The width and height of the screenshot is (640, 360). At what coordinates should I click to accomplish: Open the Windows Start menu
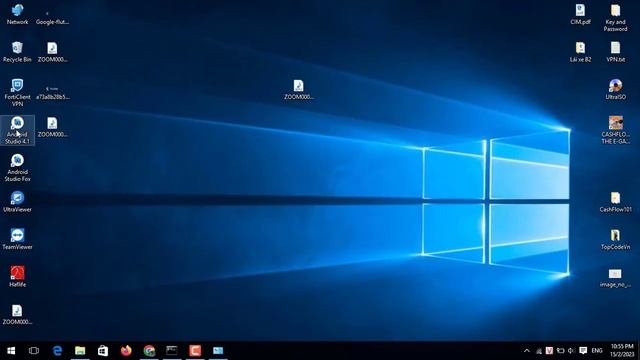[11, 351]
